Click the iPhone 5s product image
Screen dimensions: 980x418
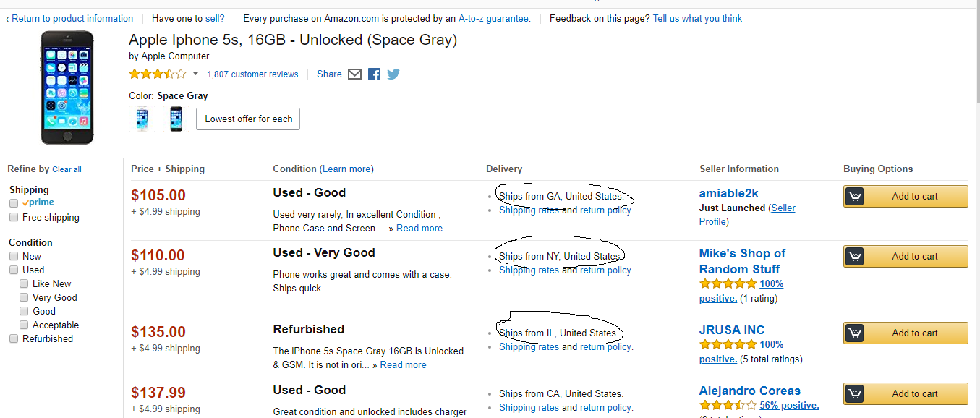tap(67, 87)
